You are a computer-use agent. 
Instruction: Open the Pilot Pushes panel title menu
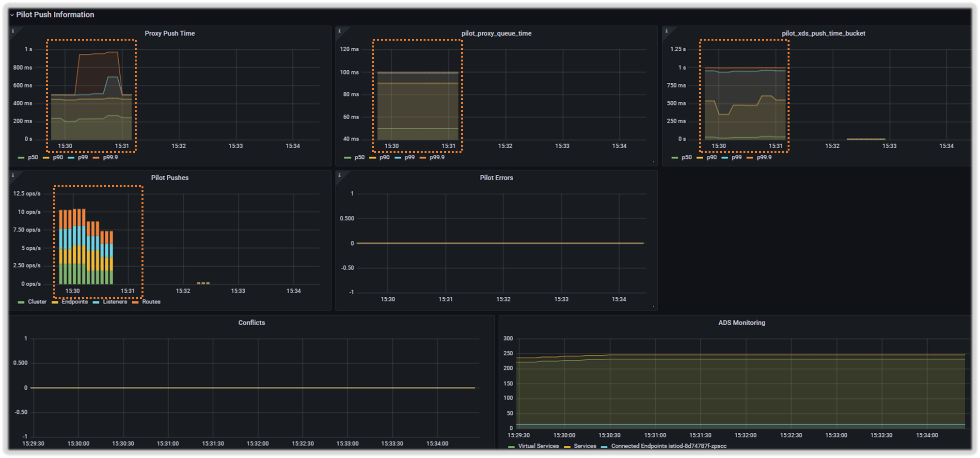coord(170,178)
